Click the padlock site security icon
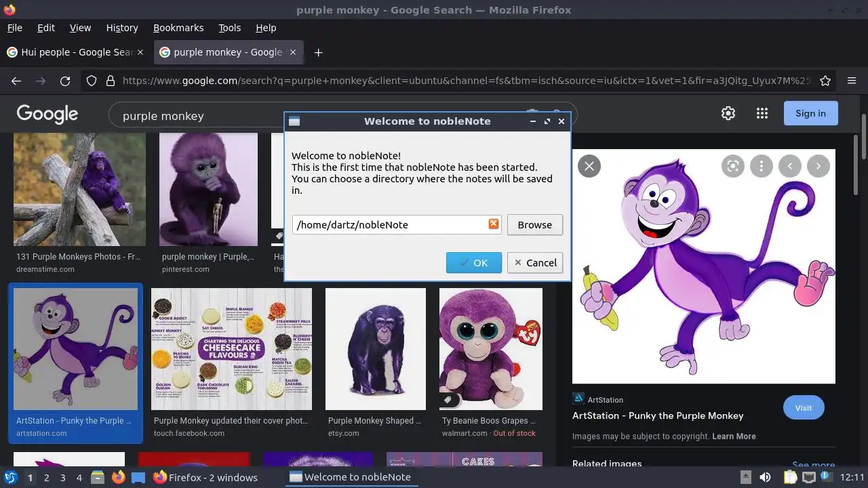 111,81
